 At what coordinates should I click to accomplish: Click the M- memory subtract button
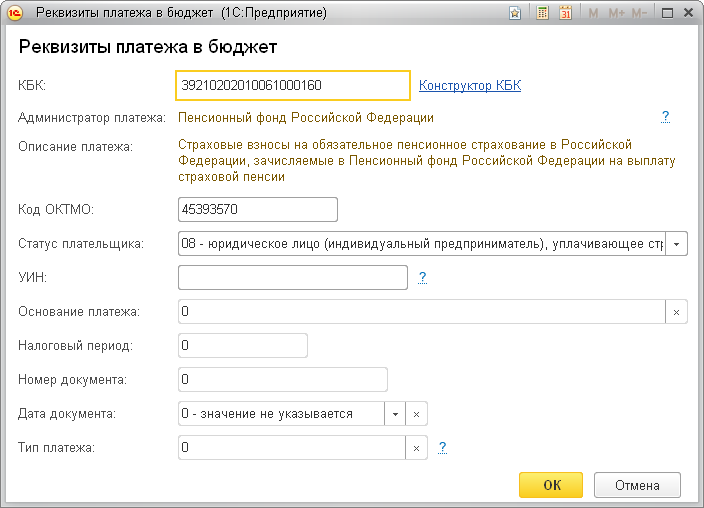click(639, 14)
